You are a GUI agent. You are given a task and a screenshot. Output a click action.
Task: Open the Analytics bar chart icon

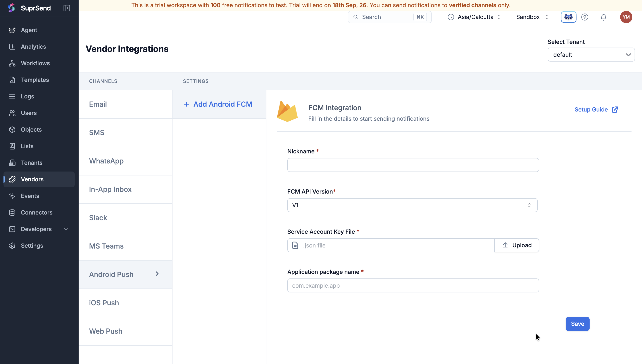click(x=12, y=46)
